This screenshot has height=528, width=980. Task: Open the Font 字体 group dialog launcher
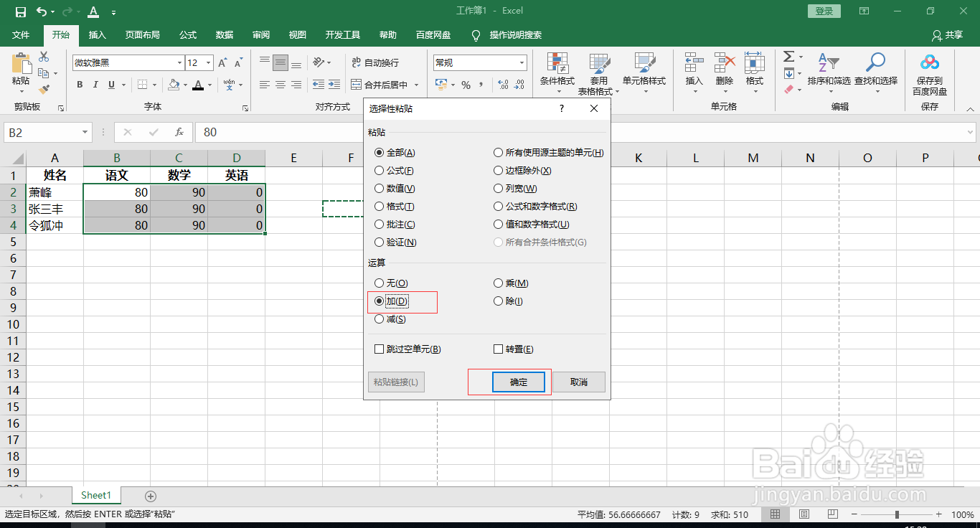pyautogui.click(x=245, y=108)
